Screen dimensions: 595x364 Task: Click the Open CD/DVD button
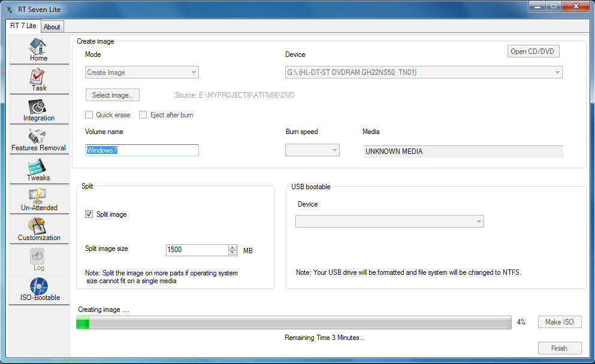533,51
